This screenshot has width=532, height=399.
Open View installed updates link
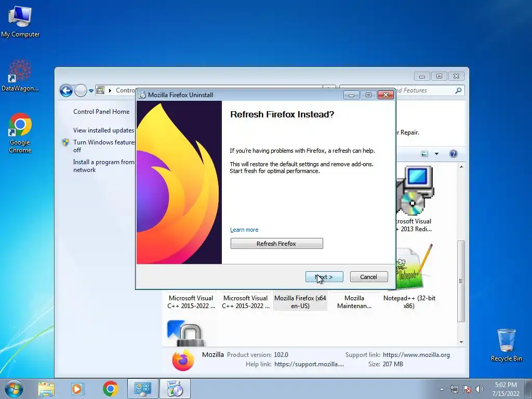(103, 130)
